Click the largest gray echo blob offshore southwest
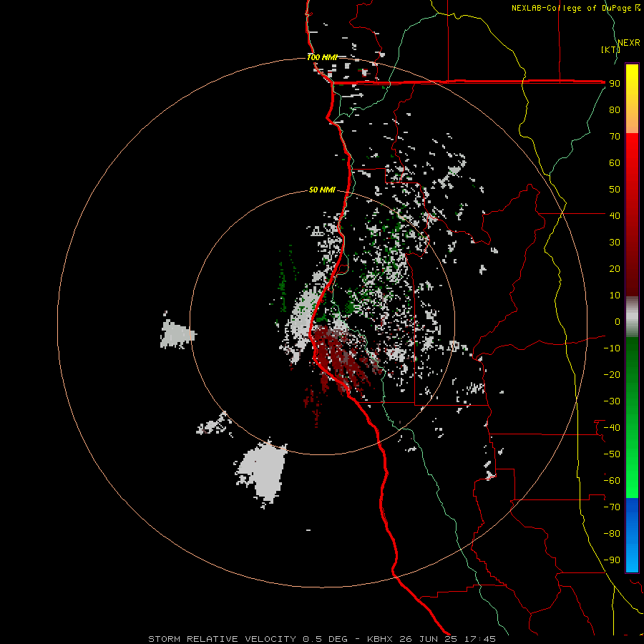The height and width of the screenshot is (644, 644). [x=262, y=472]
